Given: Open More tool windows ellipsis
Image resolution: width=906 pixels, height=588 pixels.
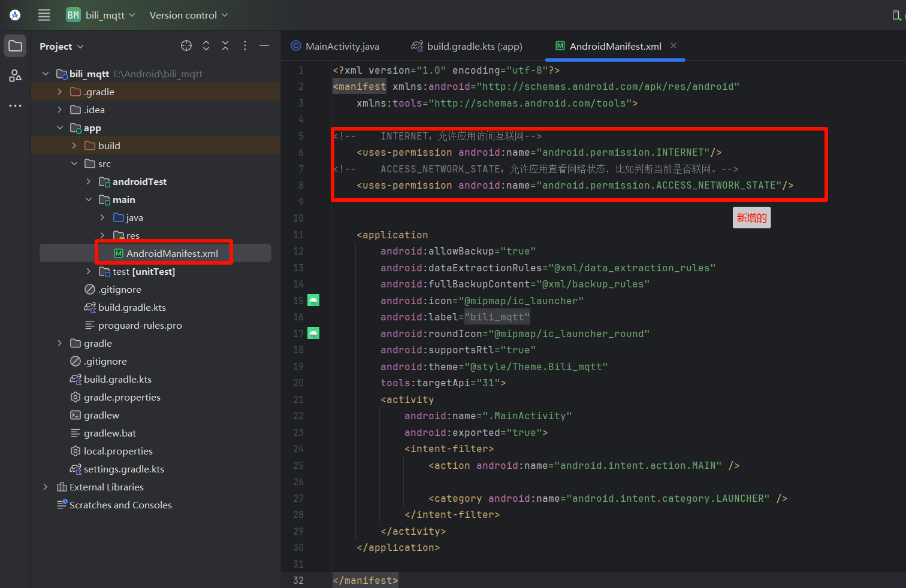Looking at the screenshot, I should click(x=15, y=105).
